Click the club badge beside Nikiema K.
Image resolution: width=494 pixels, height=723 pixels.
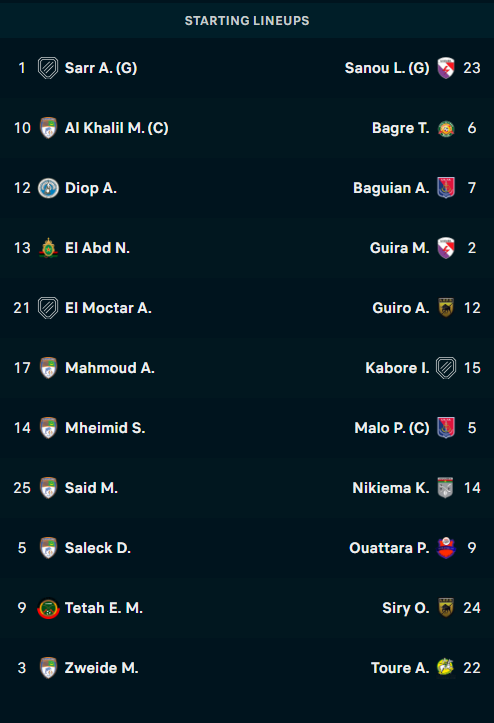(446, 488)
